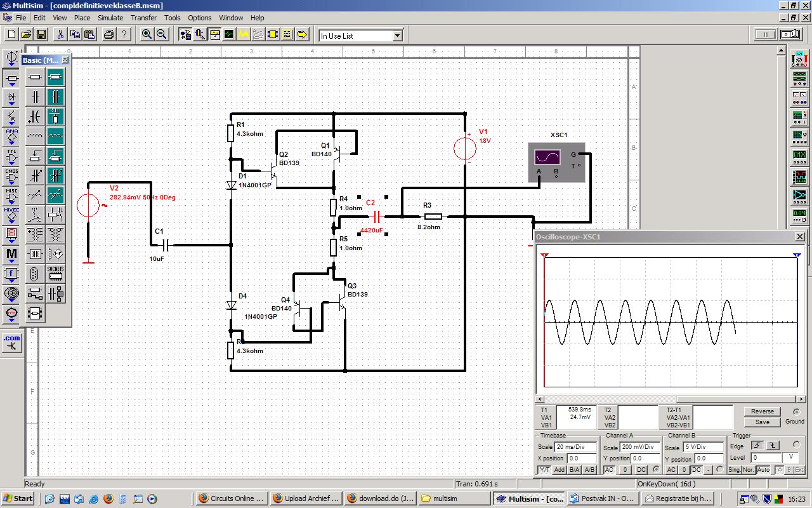Expand the Transistors component toolbar

pos(11,117)
